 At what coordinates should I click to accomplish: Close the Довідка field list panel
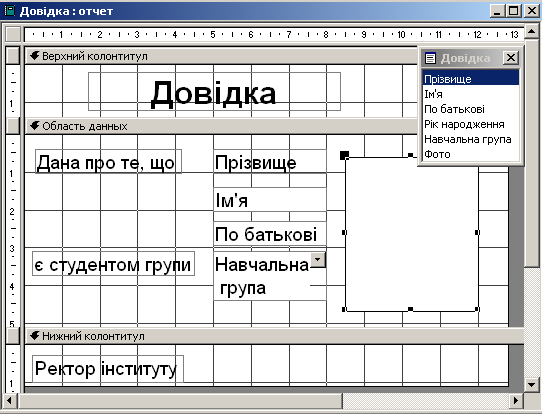click(511, 57)
